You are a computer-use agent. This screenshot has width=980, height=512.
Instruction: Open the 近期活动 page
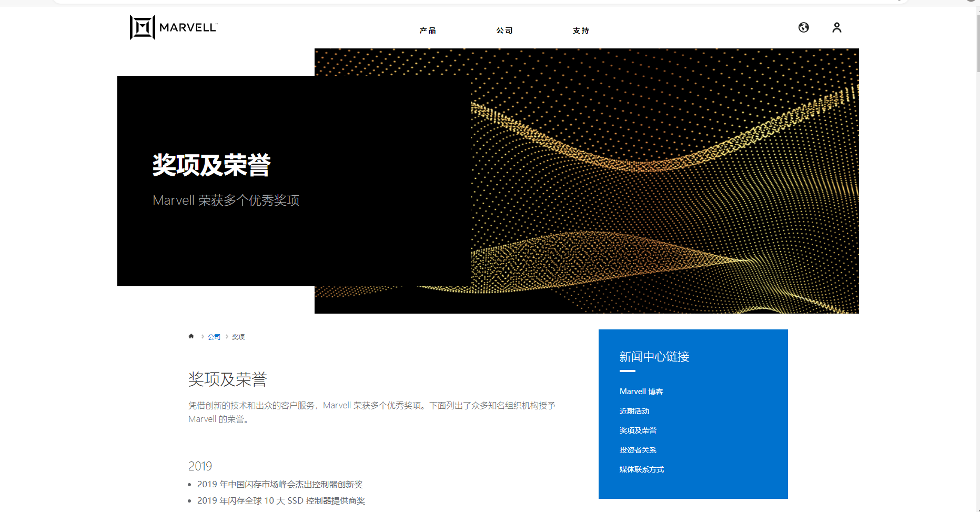pos(634,411)
